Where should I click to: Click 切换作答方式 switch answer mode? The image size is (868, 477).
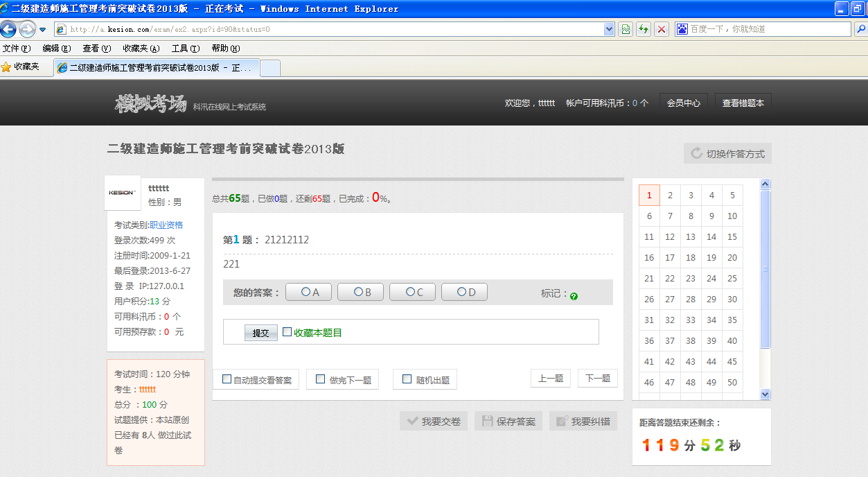pyautogui.click(x=727, y=154)
